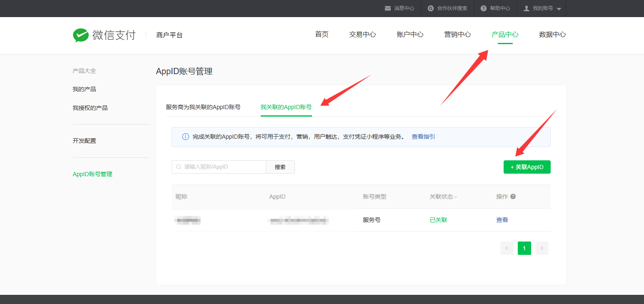Open 帮助中心 question mark icon
The width and height of the screenshot is (644, 304).
pyautogui.click(x=483, y=8)
